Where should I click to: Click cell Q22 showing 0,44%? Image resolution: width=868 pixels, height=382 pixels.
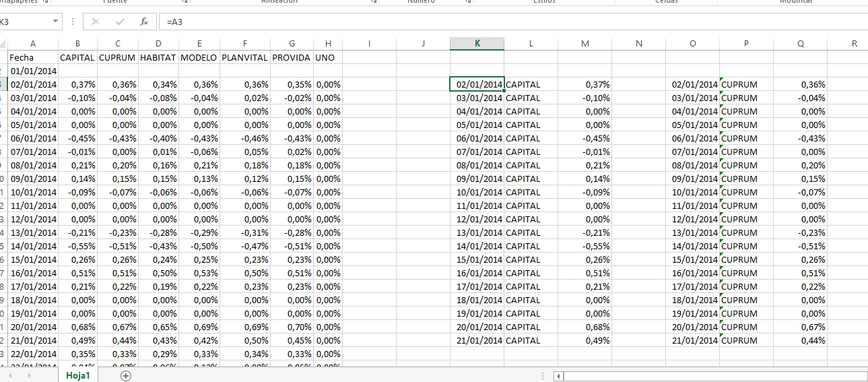(x=800, y=340)
